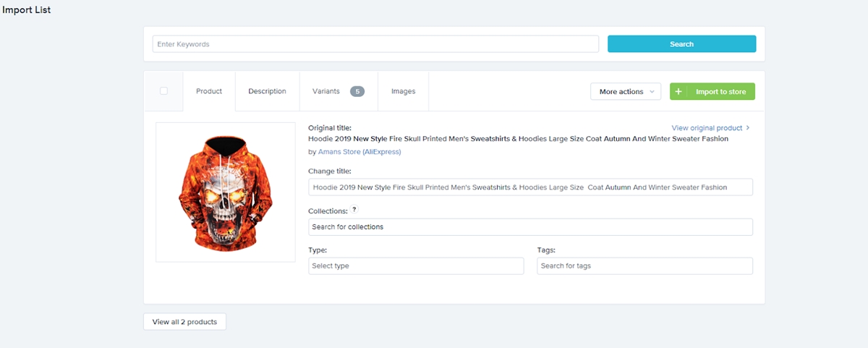Open the Variants tab
Screen dimensions: 868x348
[x=325, y=92]
